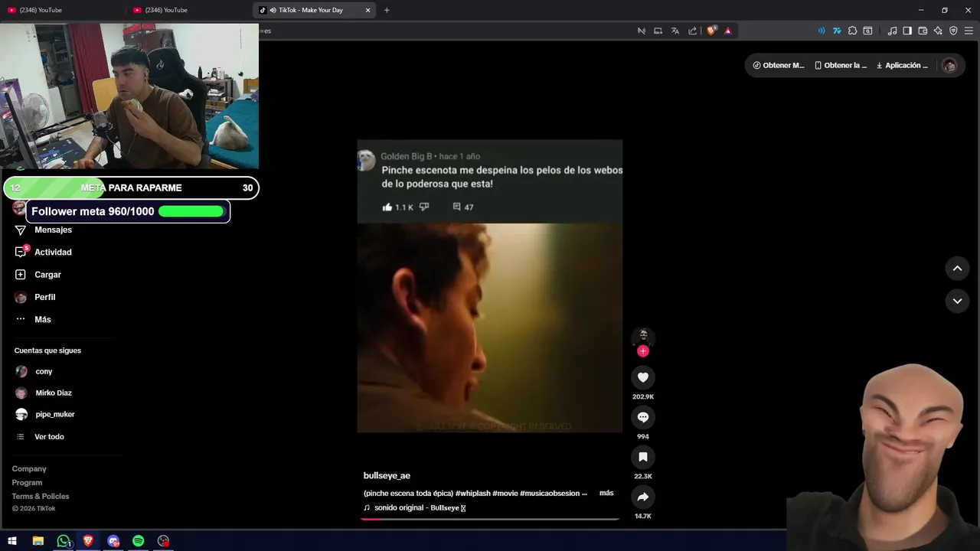This screenshot has width=980, height=551.
Task: Switch to the first YouTube browser tab
Action: click(x=63, y=10)
